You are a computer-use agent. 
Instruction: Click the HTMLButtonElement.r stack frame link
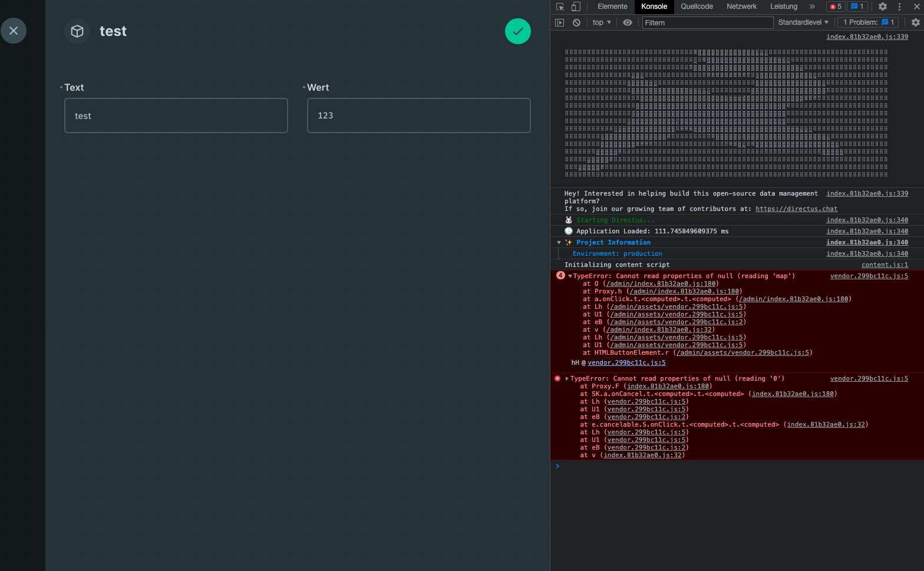point(743,352)
